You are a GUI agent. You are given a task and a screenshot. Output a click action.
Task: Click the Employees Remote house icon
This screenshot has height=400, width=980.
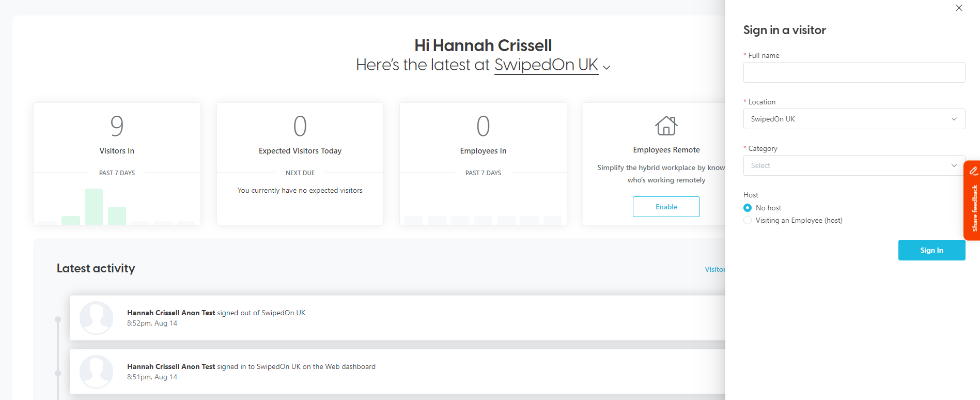pos(666,126)
